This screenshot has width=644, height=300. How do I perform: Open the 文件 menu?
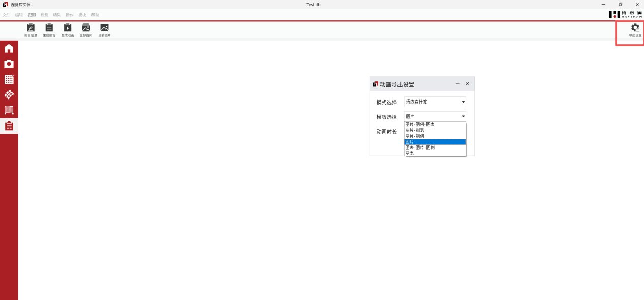(x=6, y=15)
